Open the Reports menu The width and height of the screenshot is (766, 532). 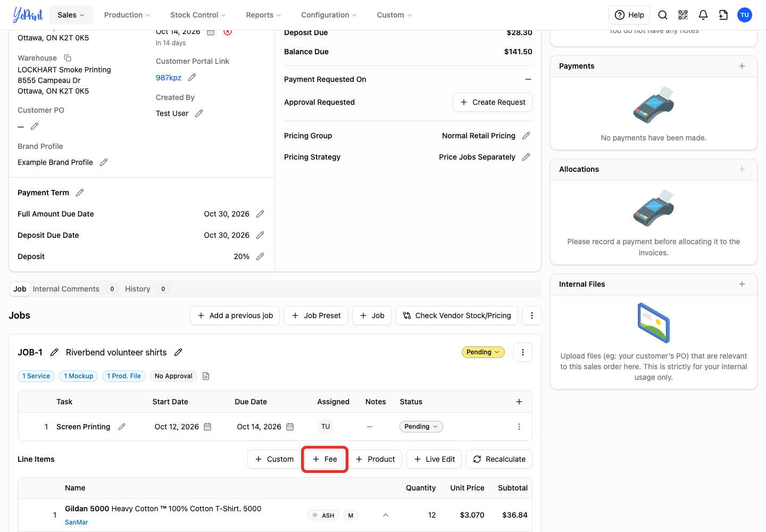click(x=263, y=15)
